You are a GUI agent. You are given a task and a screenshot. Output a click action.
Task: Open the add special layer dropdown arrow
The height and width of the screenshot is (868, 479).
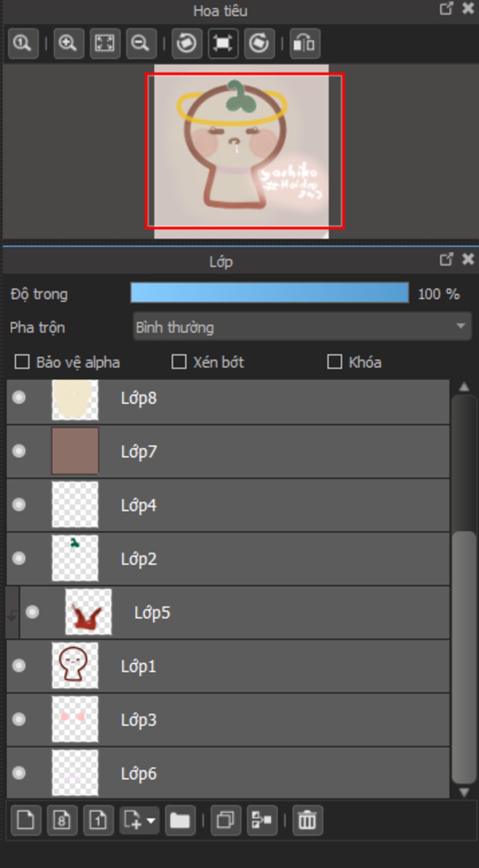point(151,820)
